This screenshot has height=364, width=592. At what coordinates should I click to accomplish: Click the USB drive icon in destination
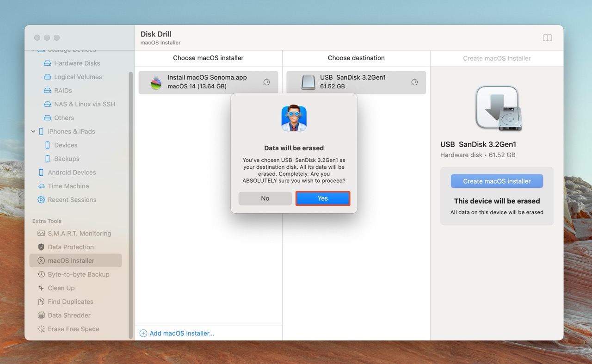(x=308, y=82)
